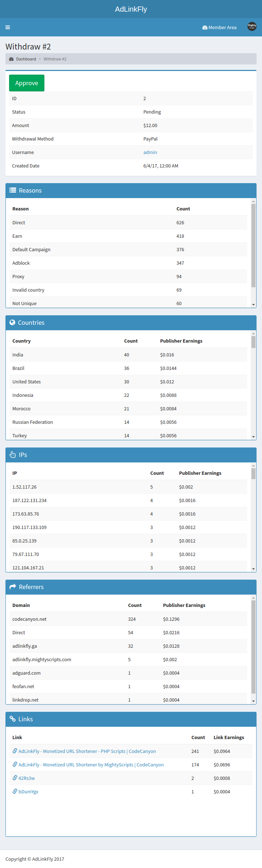Open the bDumYgx link
Viewport: 262px width, 868px height.
click(28, 792)
